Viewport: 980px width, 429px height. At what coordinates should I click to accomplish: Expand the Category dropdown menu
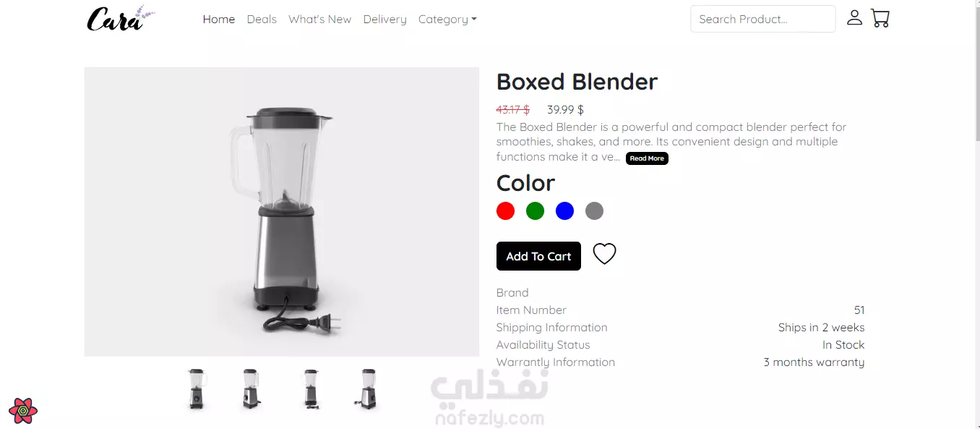447,20
